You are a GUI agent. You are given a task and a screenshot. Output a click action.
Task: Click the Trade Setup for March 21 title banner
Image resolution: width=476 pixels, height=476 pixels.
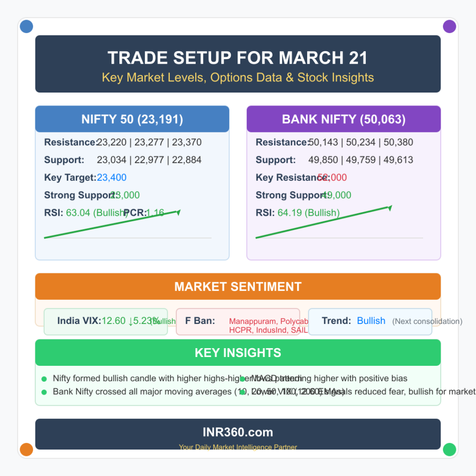pyautogui.click(x=238, y=64)
